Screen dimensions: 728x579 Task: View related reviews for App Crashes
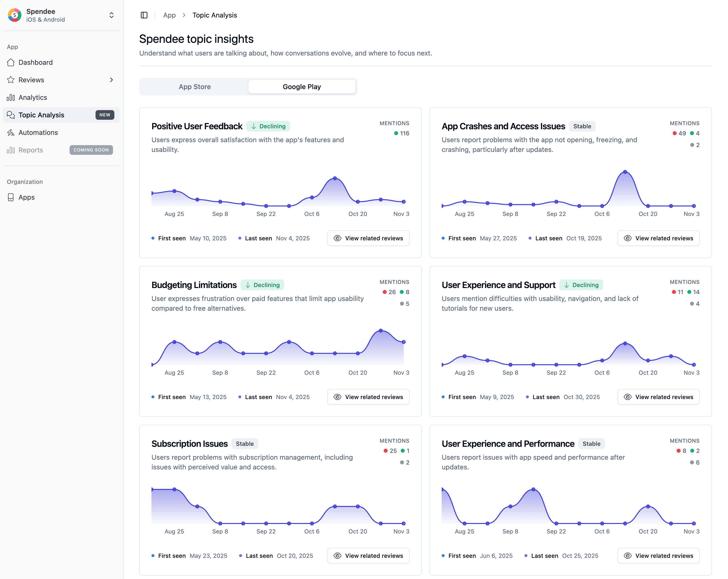[658, 238]
